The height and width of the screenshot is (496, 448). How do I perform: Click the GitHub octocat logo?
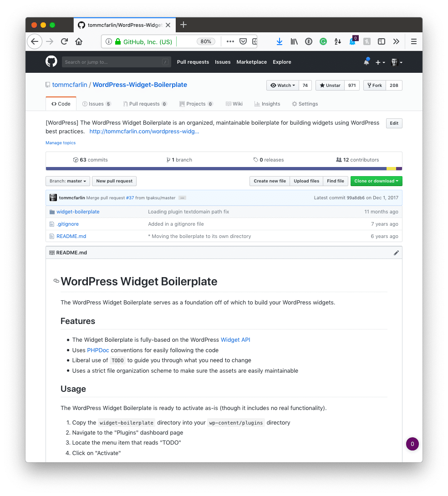51,61
